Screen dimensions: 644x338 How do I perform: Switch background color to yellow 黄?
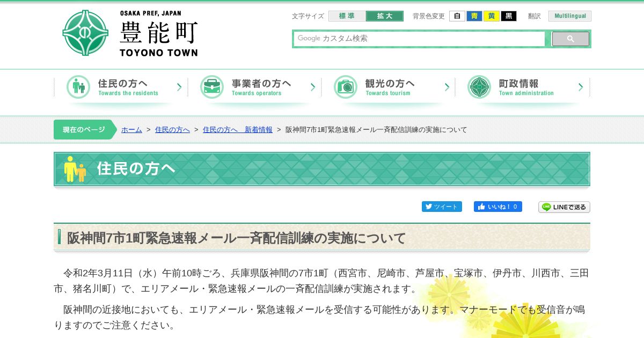coord(492,16)
